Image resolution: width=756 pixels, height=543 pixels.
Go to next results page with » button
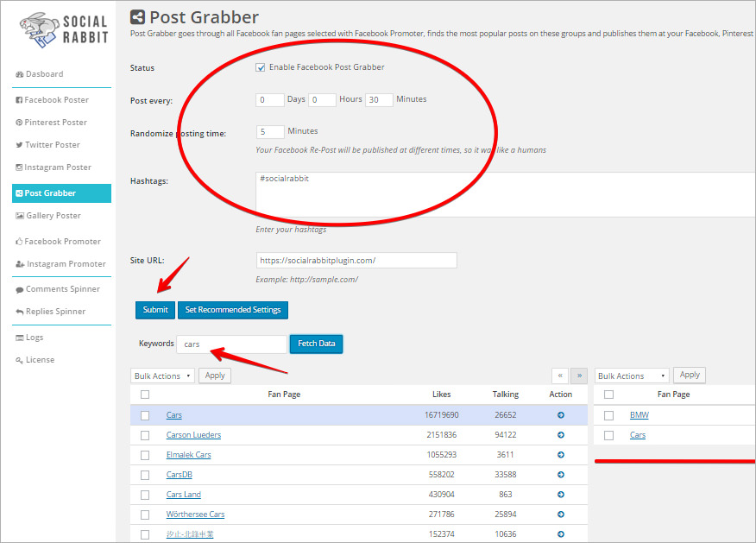[579, 376]
